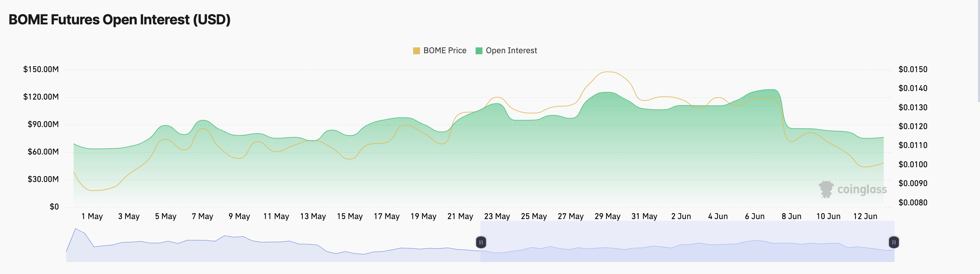Click the 19 May date label

point(423,217)
